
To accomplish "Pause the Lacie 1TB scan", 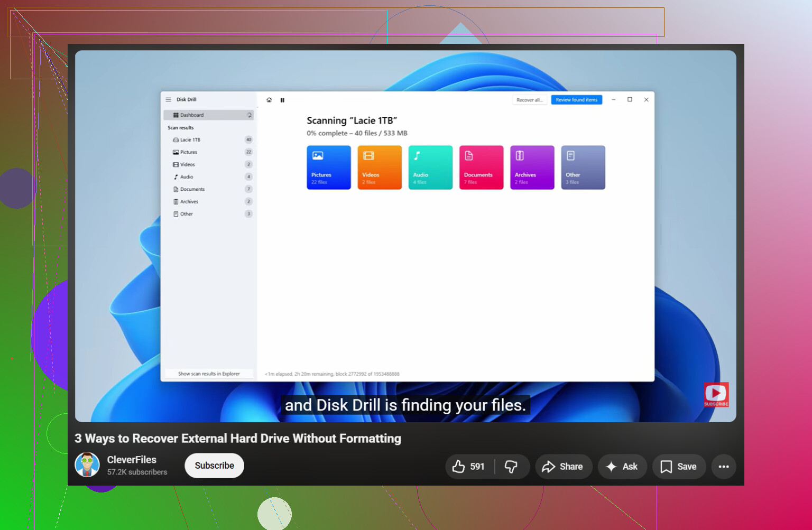I will click(282, 100).
